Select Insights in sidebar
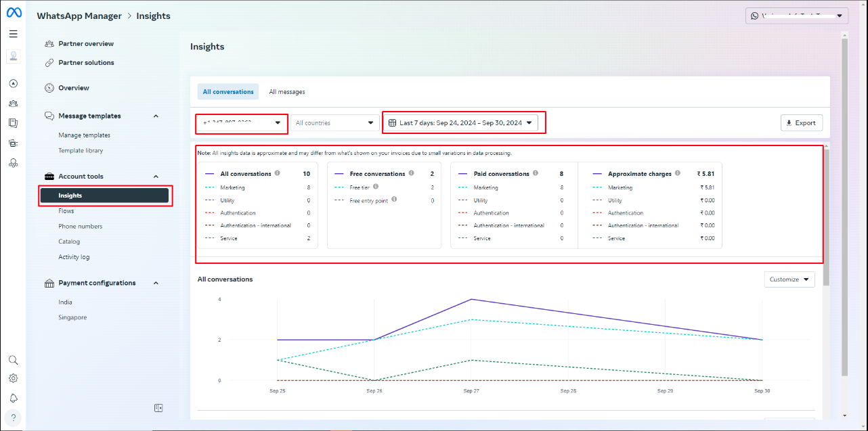This screenshot has height=431, width=868. (x=104, y=196)
